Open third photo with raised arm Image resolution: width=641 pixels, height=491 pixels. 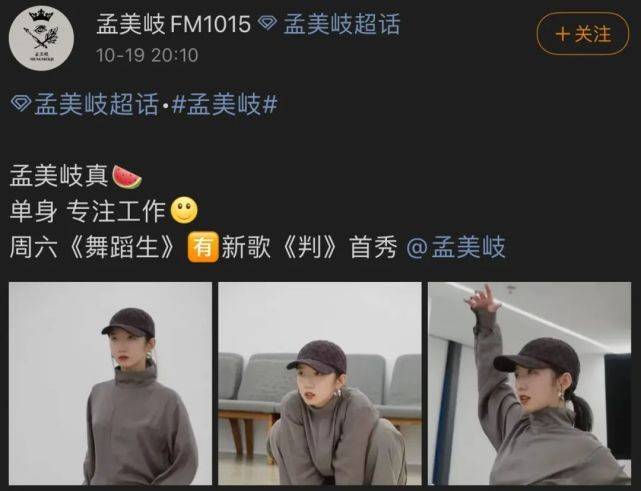pyautogui.click(x=529, y=383)
